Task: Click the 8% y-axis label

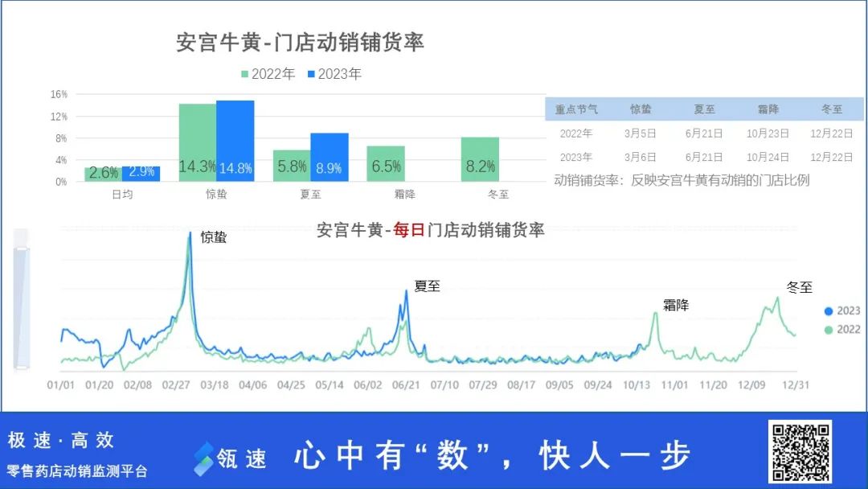Action: tap(61, 138)
